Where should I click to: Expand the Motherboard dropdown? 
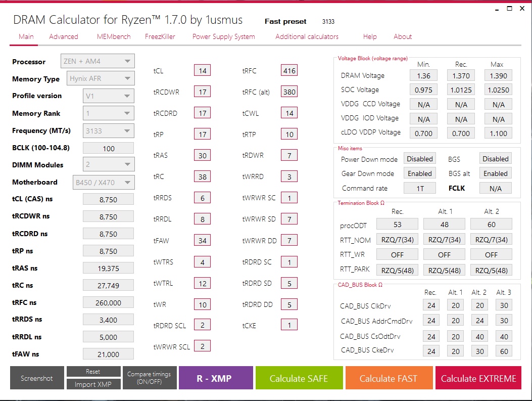click(104, 183)
